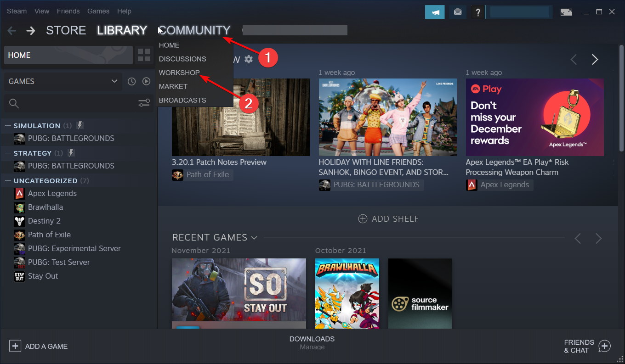Open the Apex Legends news tag
The image size is (625, 364).
[x=499, y=185]
